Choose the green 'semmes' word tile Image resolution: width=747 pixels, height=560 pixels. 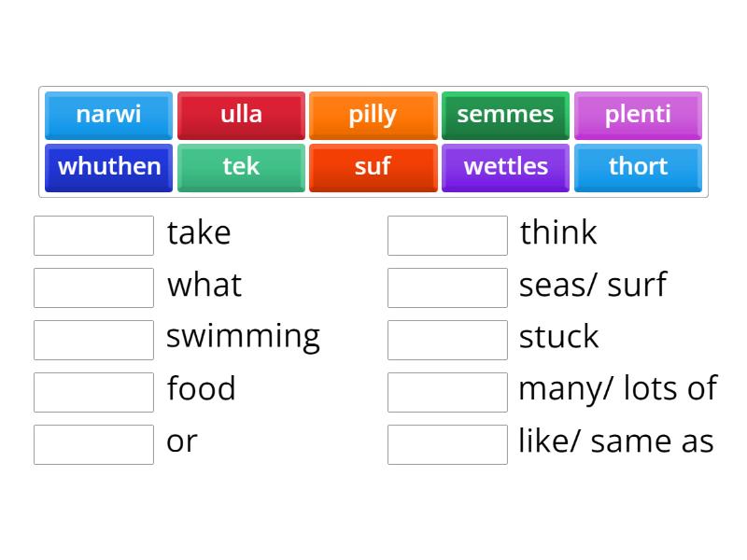pos(505,115)
